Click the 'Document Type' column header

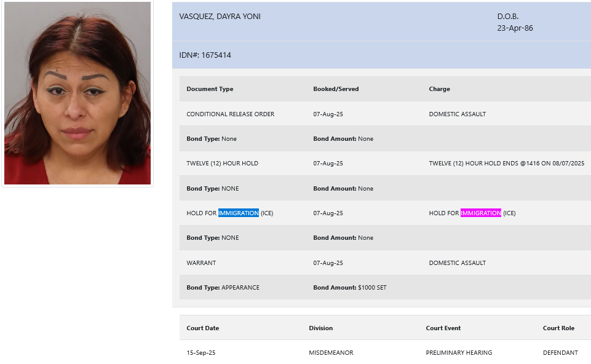coord(210,89)
